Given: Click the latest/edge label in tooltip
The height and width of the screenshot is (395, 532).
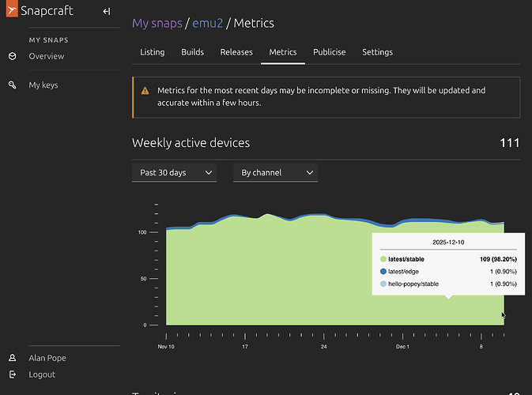Looking at the screenshot, I should point(403,271).
